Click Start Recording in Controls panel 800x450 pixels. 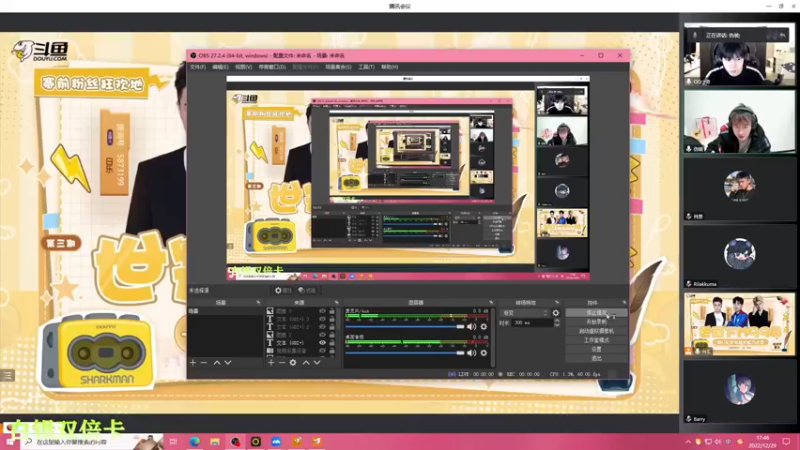[x=596, y=322]
